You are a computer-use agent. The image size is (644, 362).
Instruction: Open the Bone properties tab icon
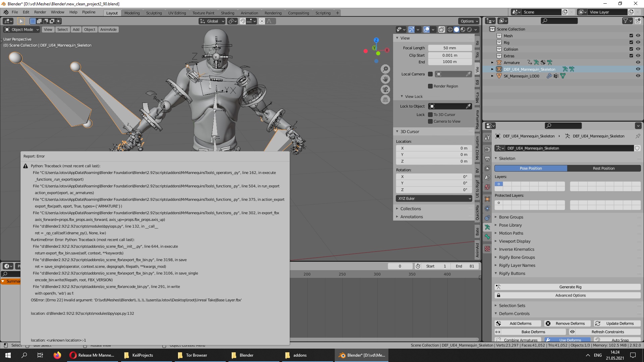pos(487,237)
